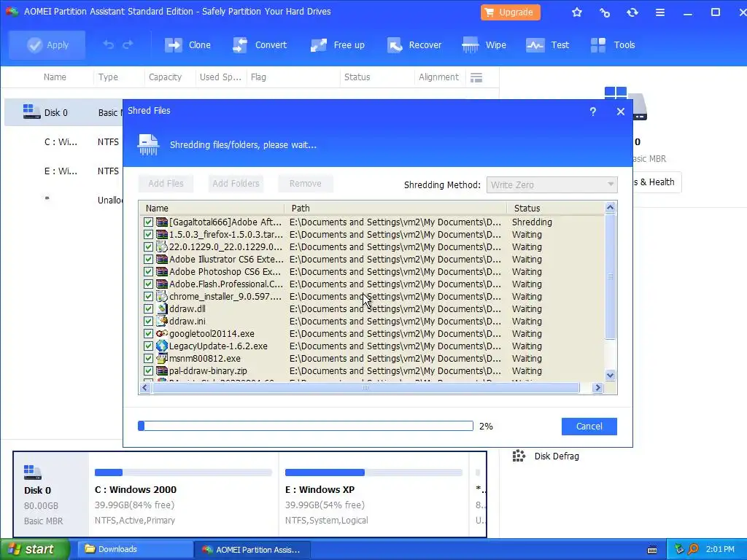Click the Upgrade cart button
The height and width of the screenshot is (560, 747).
coord(510,12)
